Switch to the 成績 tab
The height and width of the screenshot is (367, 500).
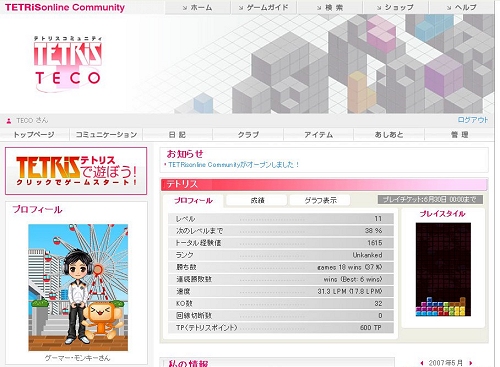(x=257, y=200)
